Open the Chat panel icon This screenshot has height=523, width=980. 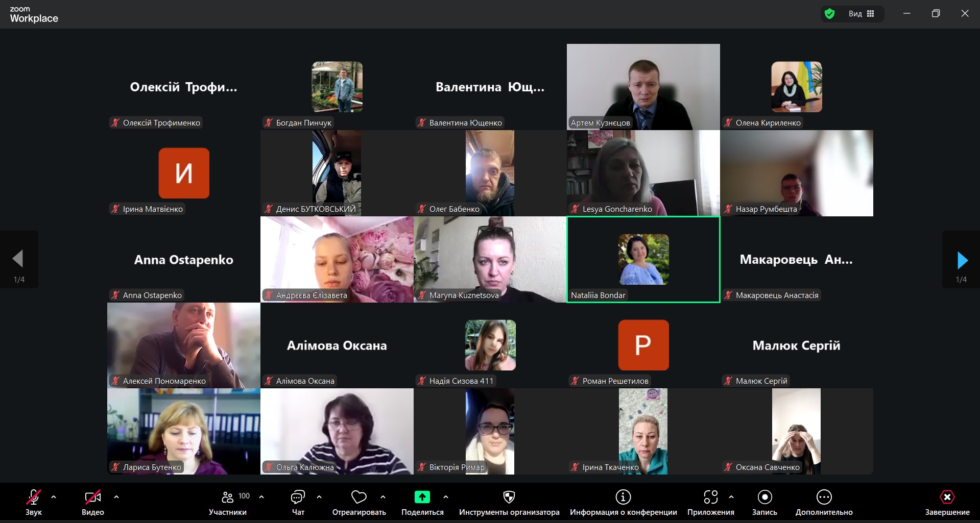tap(298, 497)
